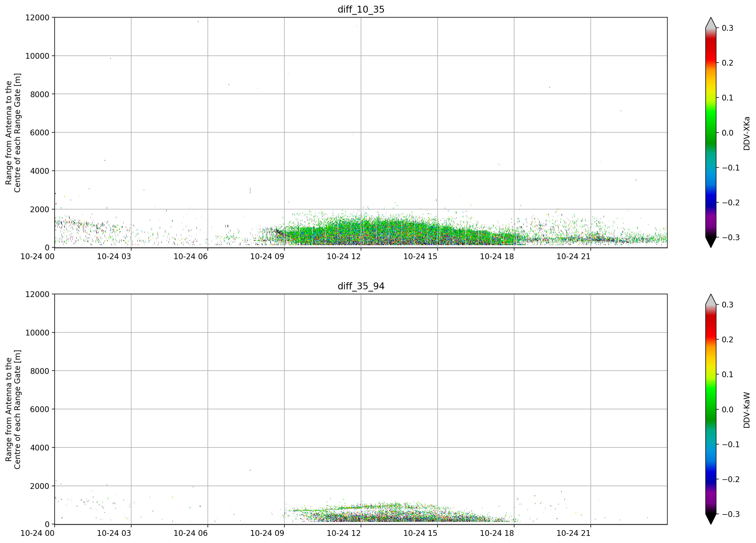The height and width of the screenshot is (543, 756).
Task: Click the top plot y-tick 12000
Action: [x=37, y=17]
